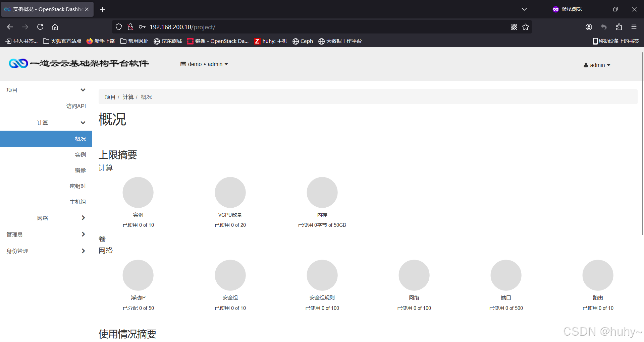The width and height of the screenshot is (644, 342).
Task: Bookmark this page with the star icon
Action: click(x=526, y=27)
